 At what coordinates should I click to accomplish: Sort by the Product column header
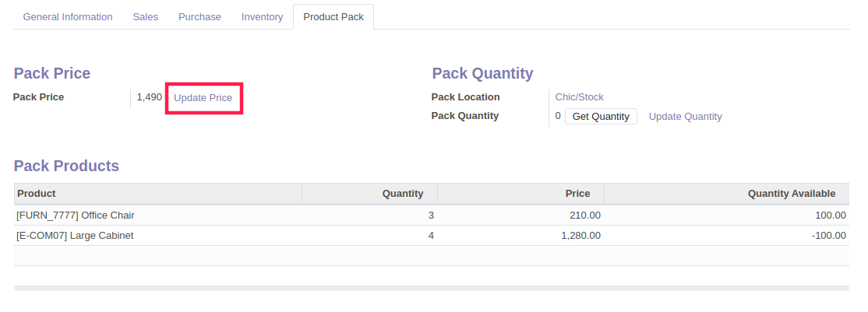157,194
